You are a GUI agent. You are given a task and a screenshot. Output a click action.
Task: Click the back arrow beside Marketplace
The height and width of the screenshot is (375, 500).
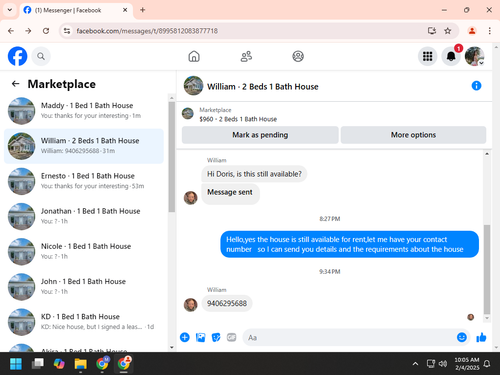[x=16, y=84]
